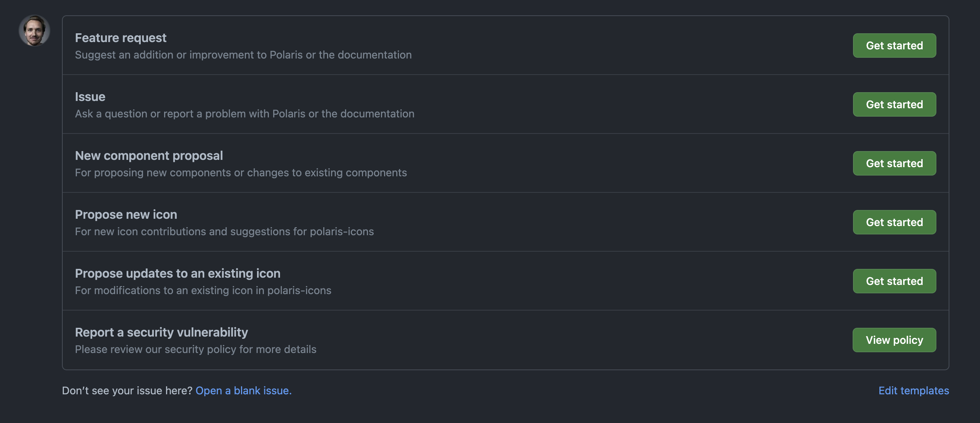Get started with a Feature request
The height and width of the screenshot is (423, 980).
[894, 46]
